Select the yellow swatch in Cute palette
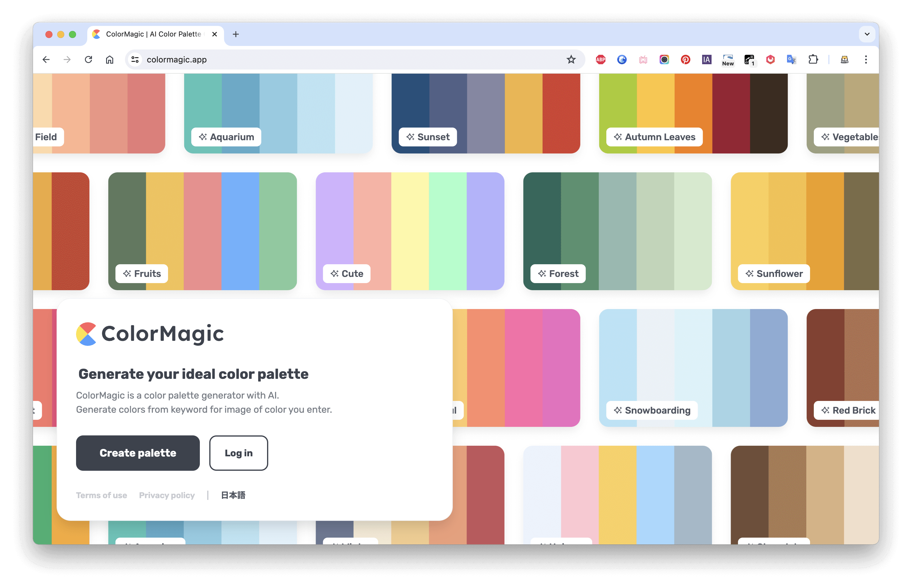 coord(410,231)
